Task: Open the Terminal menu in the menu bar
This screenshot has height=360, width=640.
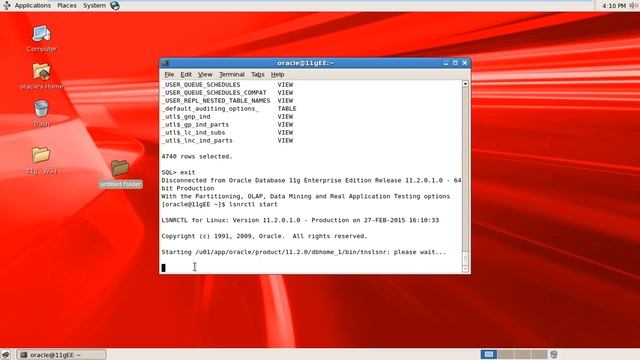Action: click(231, 74)
